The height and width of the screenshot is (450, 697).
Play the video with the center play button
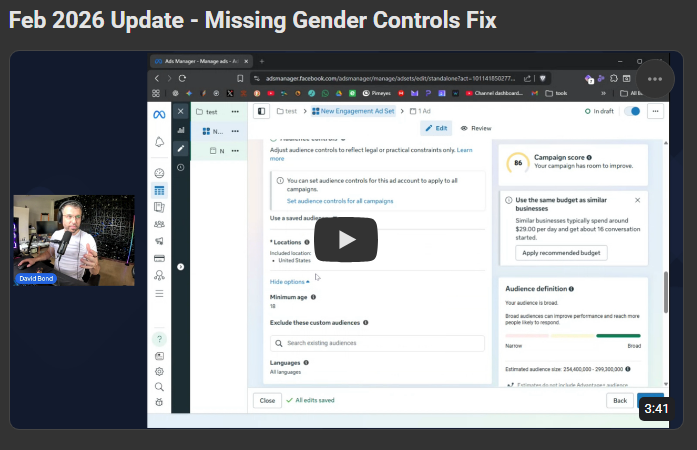(346, 240)
